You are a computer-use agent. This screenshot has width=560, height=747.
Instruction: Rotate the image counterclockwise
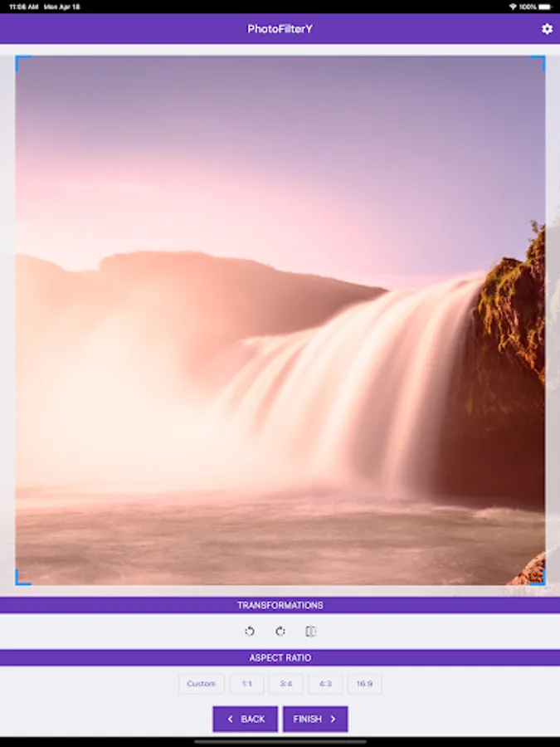(x=250, y=632)
